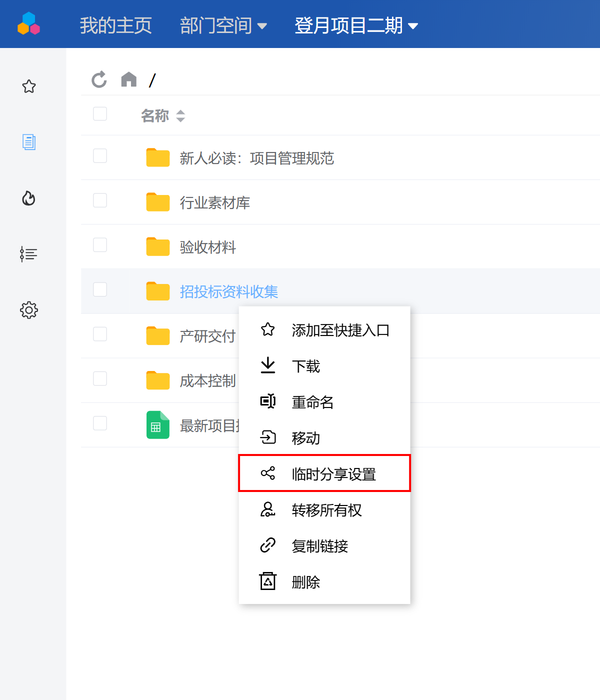Click the download arrow icon beside 下载
600x700 pixels.
(268, 365)
